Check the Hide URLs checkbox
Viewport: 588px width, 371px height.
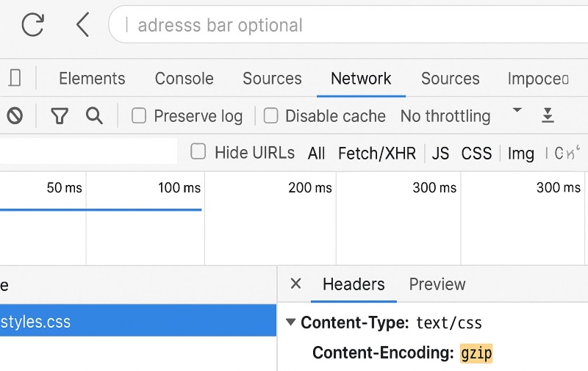click(198, 152)
